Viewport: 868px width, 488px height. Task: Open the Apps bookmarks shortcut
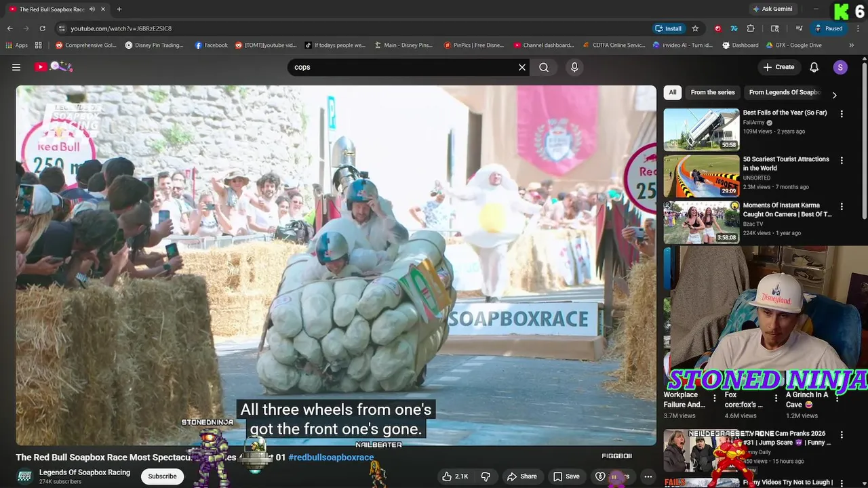[16, 45]
